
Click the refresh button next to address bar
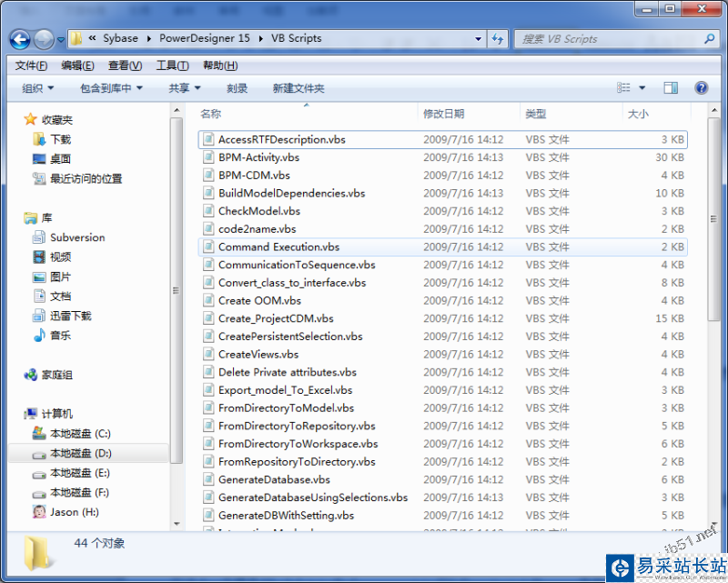498,38
